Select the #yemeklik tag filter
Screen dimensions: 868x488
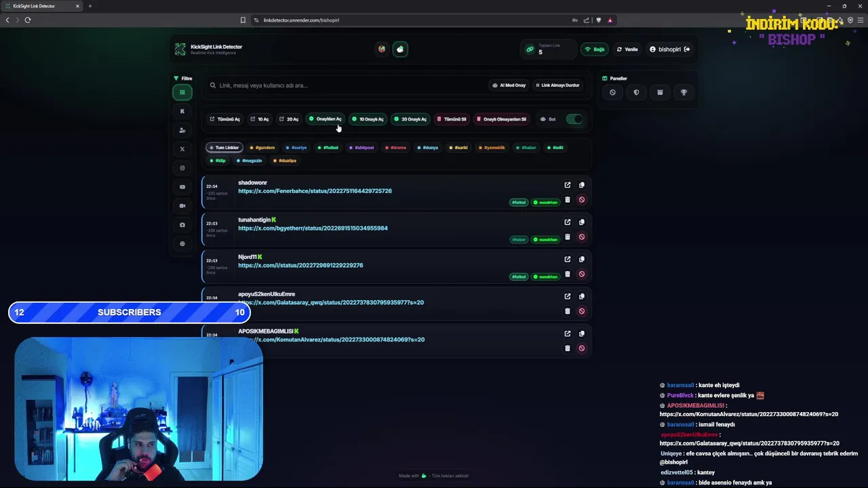tap(492, 148)
